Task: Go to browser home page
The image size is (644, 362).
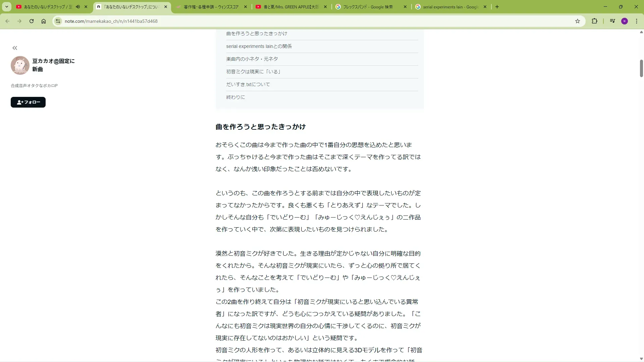Action: tap(44, 21)
